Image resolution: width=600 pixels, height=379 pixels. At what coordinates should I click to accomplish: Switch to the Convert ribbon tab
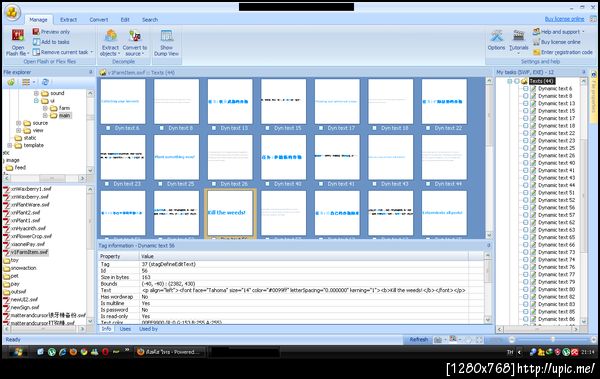click(99, 20)
